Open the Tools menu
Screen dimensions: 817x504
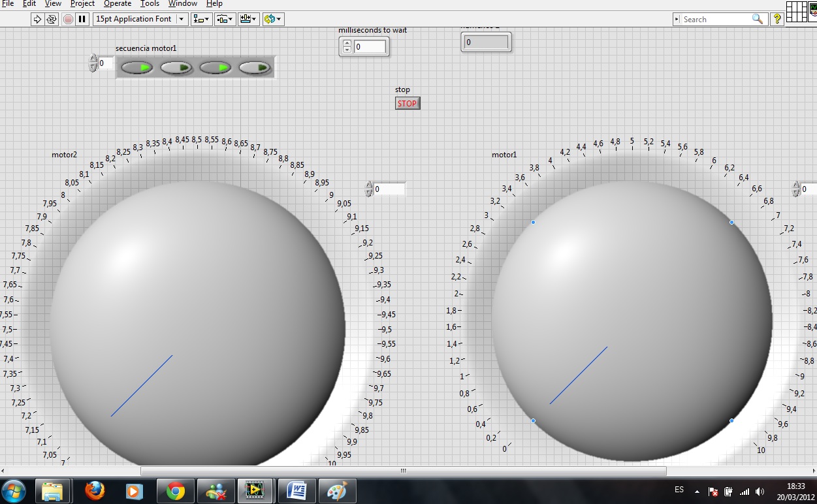[150, 4]
